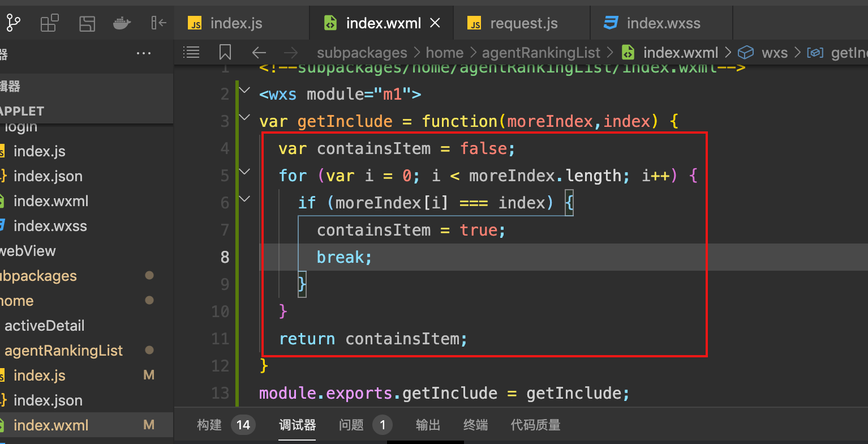This screenshot has height=444, width=868.
Task: Click the layout panel icon
Action: tap(87, 23)
